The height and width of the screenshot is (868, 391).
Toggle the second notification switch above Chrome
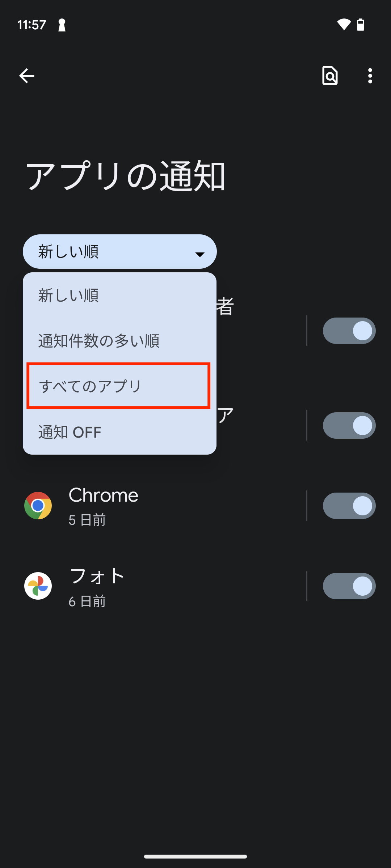coord(349,425)
